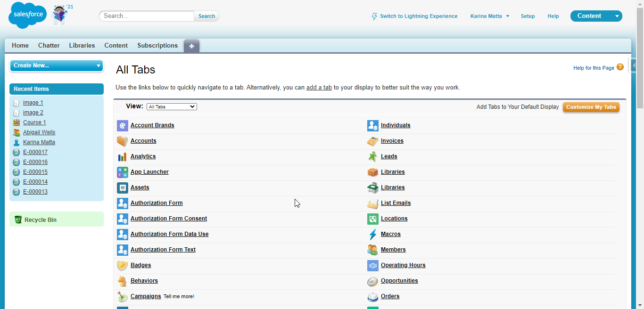Open the Home tab

[20, 46]
